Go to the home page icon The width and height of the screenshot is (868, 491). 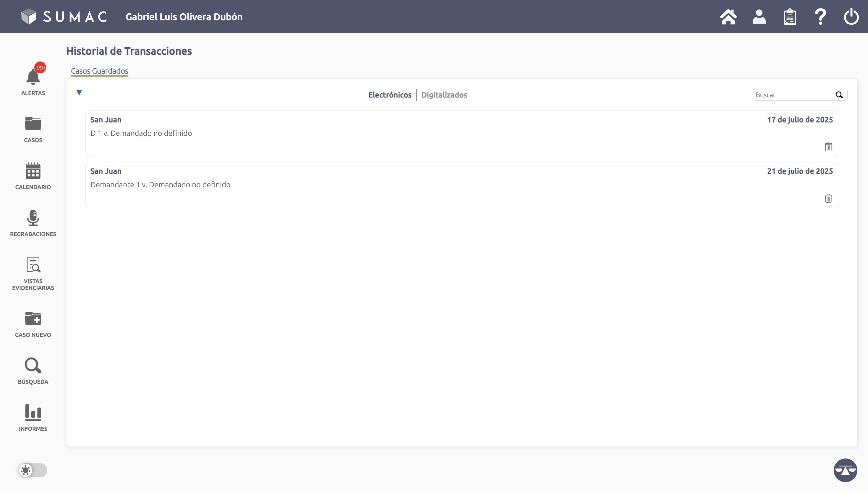click(728, 17)
